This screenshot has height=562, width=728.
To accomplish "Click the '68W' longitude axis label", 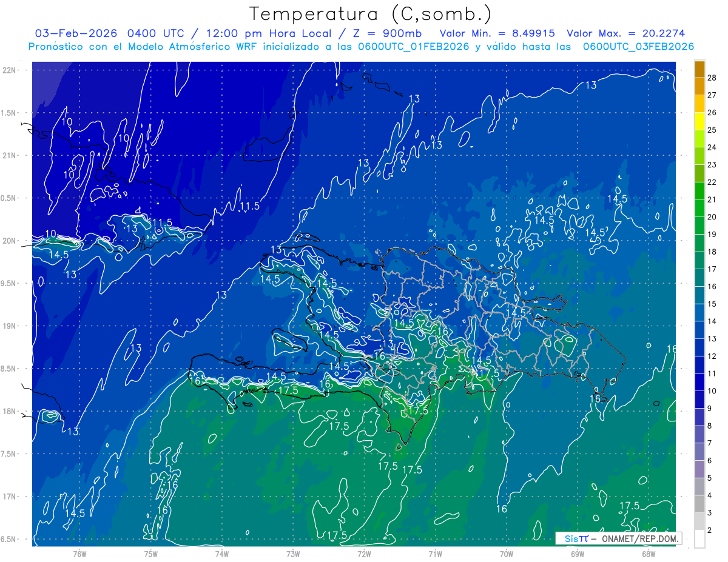I will [649, 554].
